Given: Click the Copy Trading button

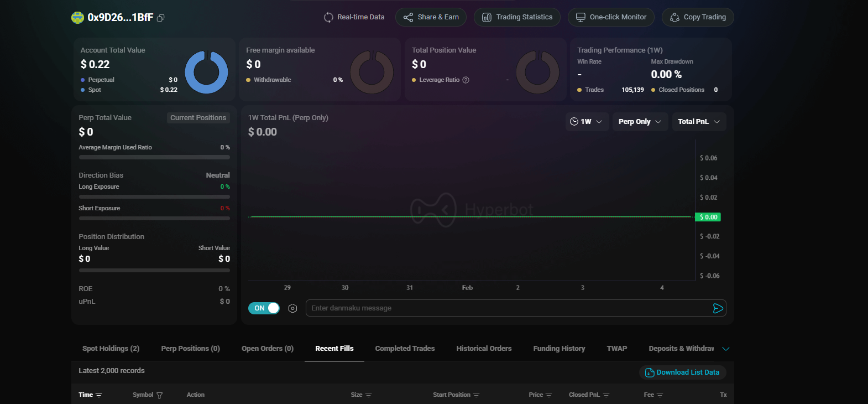Looking at the screenshot, I should pyautogui.click(x=698, y=17).
